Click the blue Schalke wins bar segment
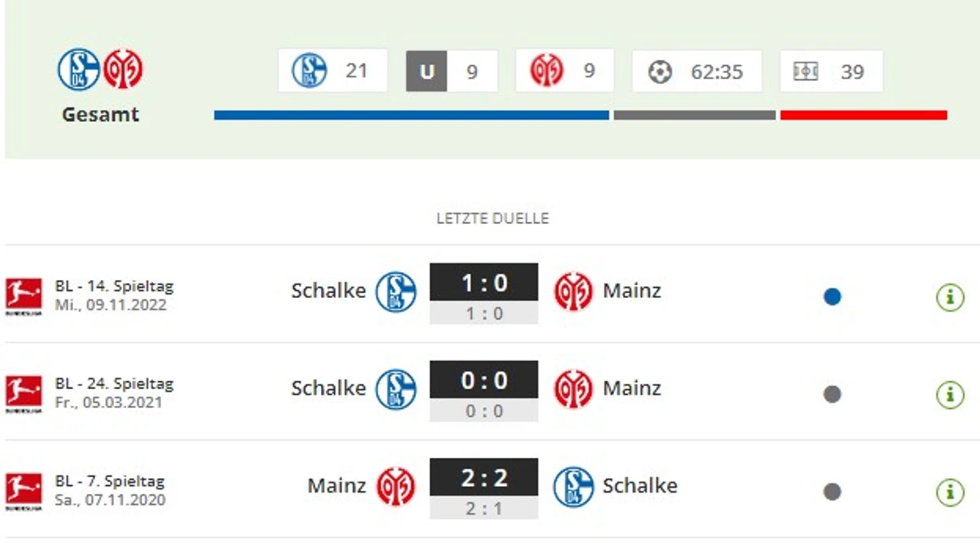The width and height of the screenshot is (980, 543). (x=411, y=115)
